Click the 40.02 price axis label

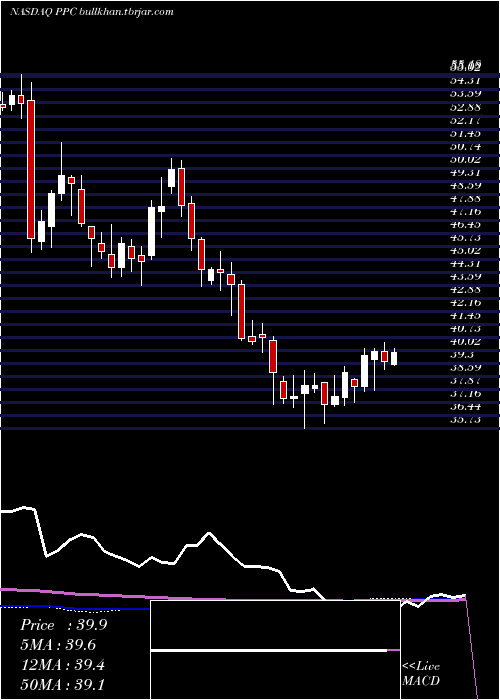click(x=465, y=342)
